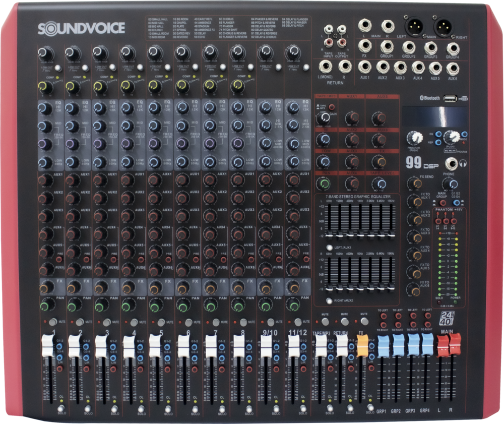This screenshot has height=424, width=504.
Task: Click the left equalizer 1KHz slider
Action: (360, 235)
